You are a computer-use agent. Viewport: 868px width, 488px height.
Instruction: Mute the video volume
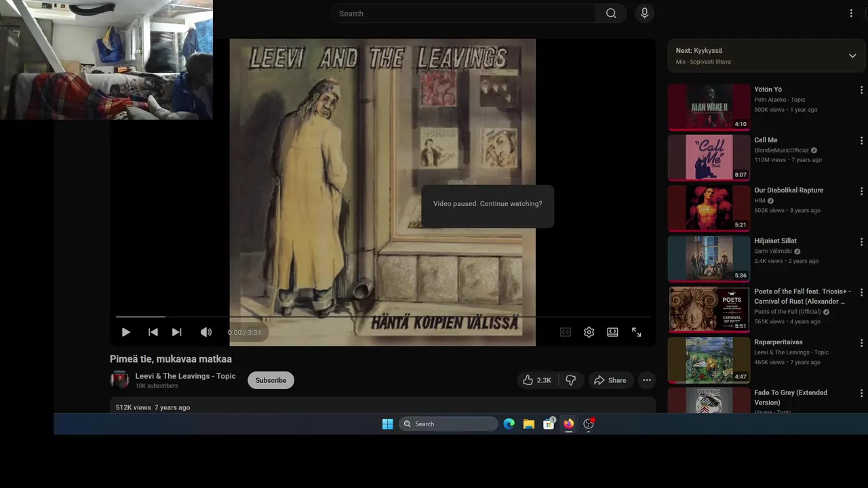coord(206,332)
